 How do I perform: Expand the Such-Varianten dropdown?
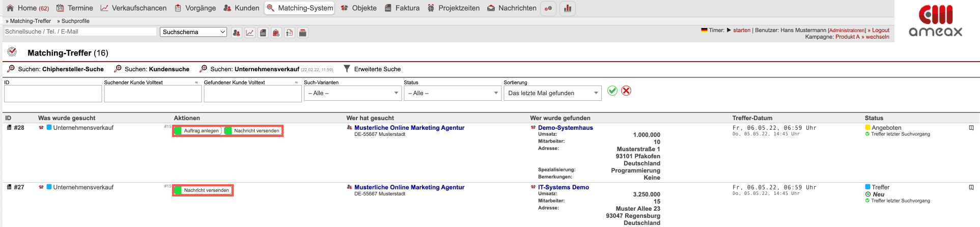(x=352, y=93)
